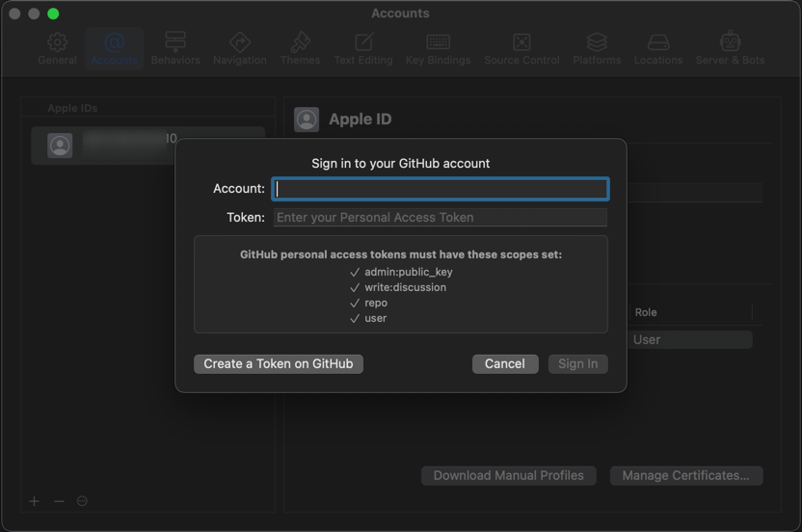Viewport: 802px width, 532px height.
Task: Cancel the GitHub sign-in dialog
Action: point(505,364)
